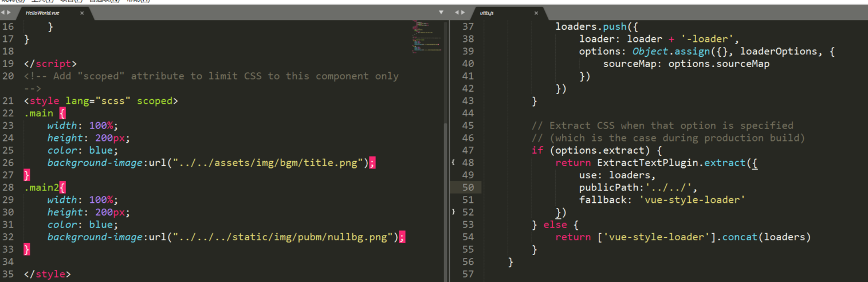Click the title.png background-image url line
The height and width of the screenshot is (282, 868).
211,163
